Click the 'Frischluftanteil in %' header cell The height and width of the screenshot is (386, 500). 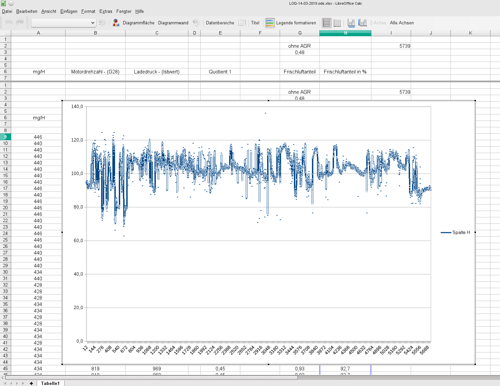point(345,72)
